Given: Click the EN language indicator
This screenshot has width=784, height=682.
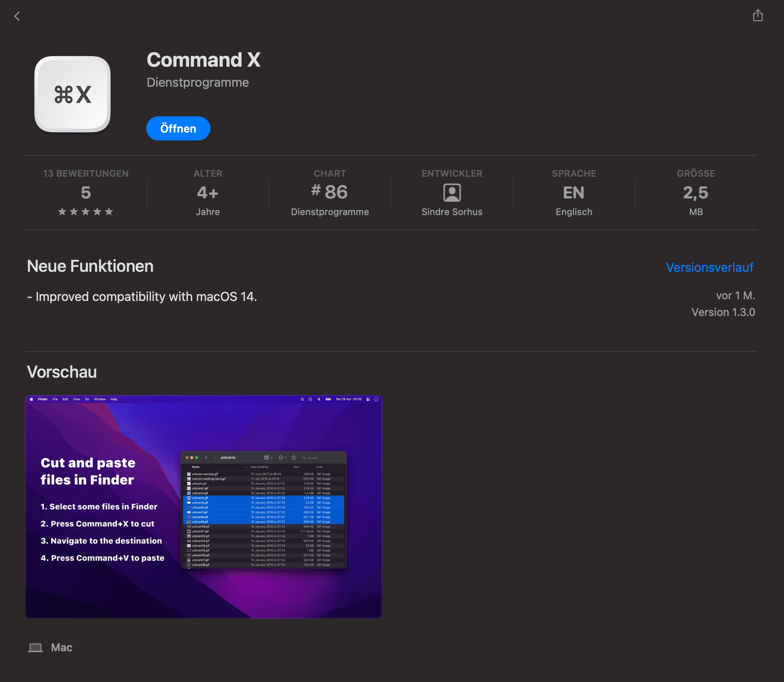Looking at the screenshot, I should (x=574, y=193).
